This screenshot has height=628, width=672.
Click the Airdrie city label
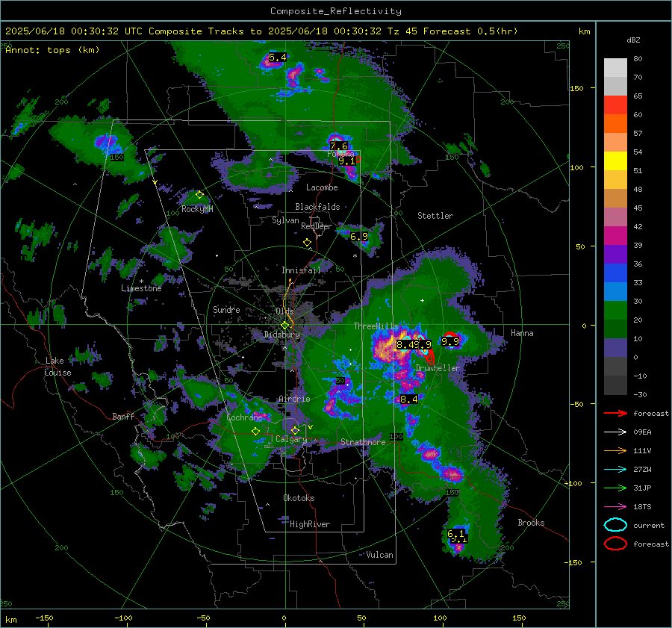(x=294, y=399)
